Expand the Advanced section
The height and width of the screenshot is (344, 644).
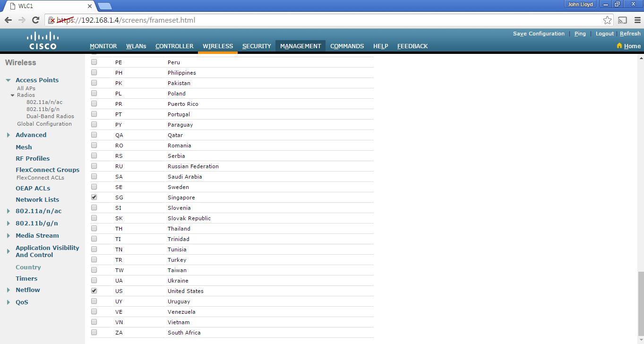[9, 135]
